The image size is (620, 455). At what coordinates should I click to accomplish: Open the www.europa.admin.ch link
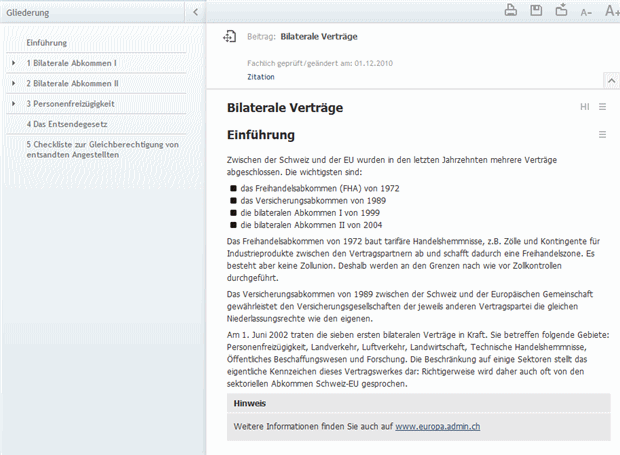click(438, 426)
